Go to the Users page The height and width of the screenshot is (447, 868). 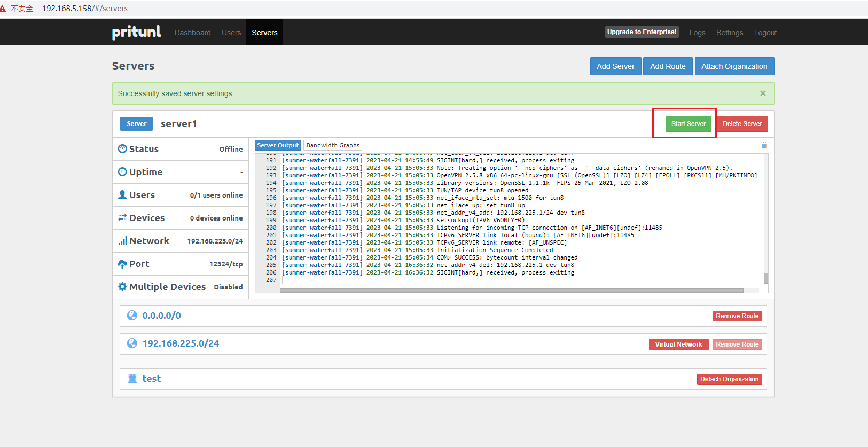tap(231, 33)
